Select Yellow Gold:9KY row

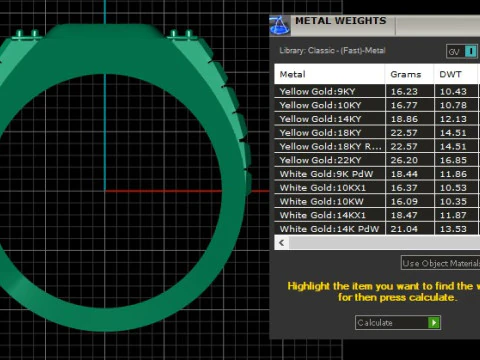tap(377, 91)
